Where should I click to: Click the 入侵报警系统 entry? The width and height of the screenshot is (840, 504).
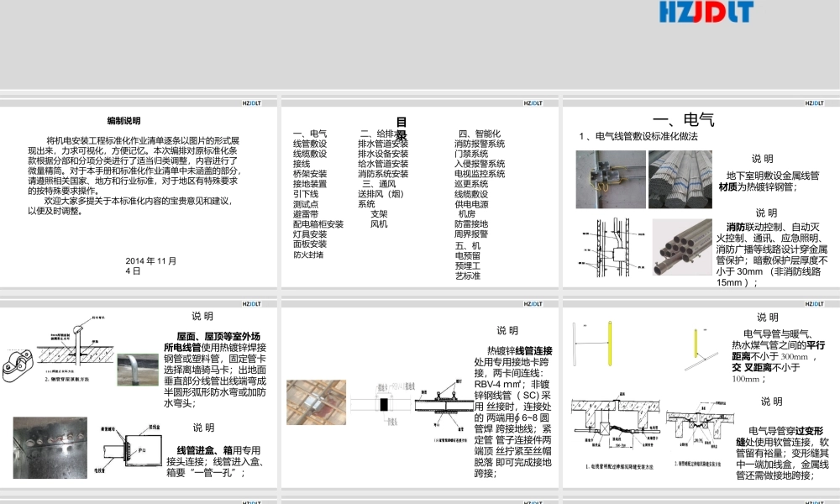tap(480, 164)
